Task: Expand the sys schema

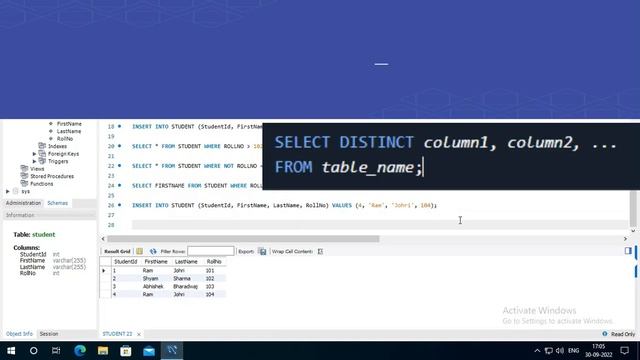Action: 8,191
